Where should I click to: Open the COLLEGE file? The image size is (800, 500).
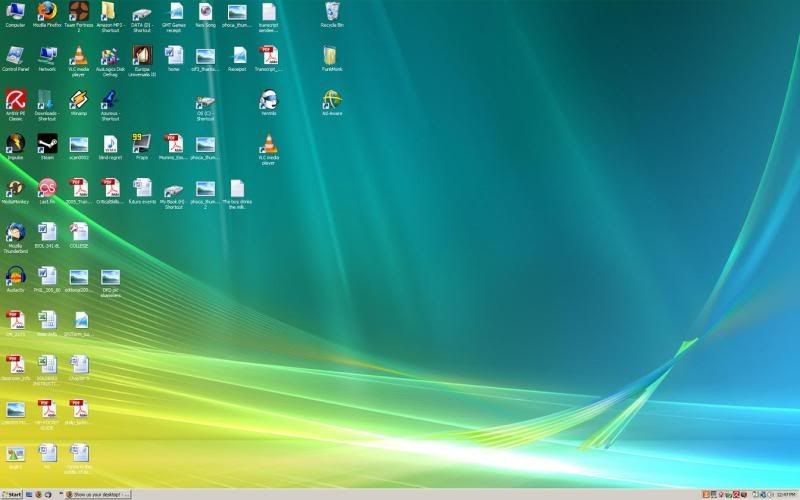(x=79, y=235)
